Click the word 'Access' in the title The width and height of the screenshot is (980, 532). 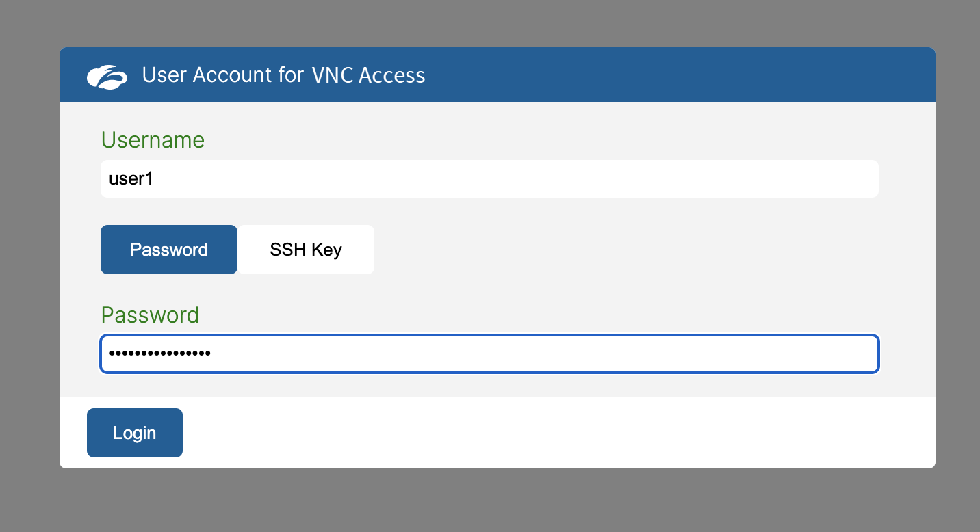(392, 75)
